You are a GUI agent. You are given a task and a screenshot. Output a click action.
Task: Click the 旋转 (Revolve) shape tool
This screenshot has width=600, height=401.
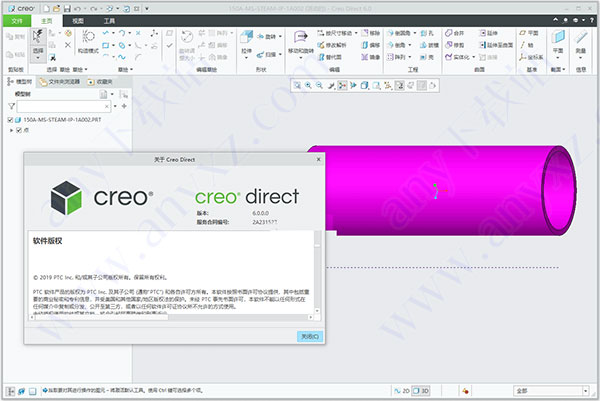pyautogui.click(x=267, y=36)
